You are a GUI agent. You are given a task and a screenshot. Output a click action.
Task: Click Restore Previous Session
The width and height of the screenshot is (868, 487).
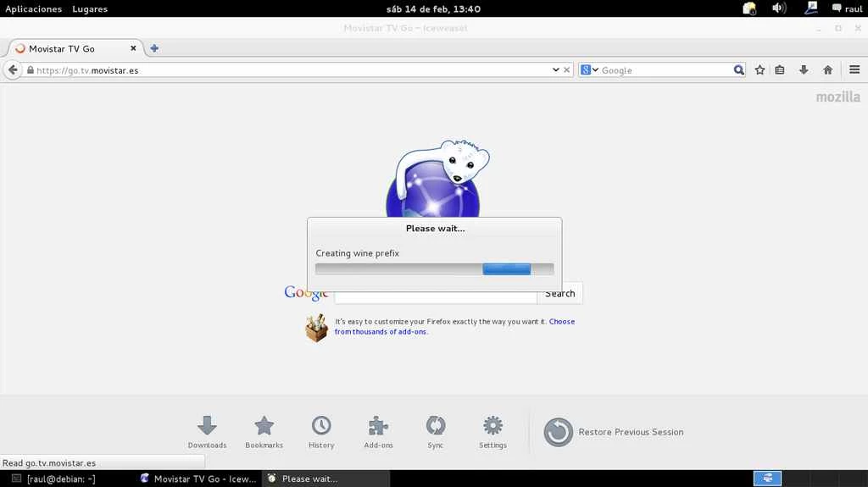[614, 432]
